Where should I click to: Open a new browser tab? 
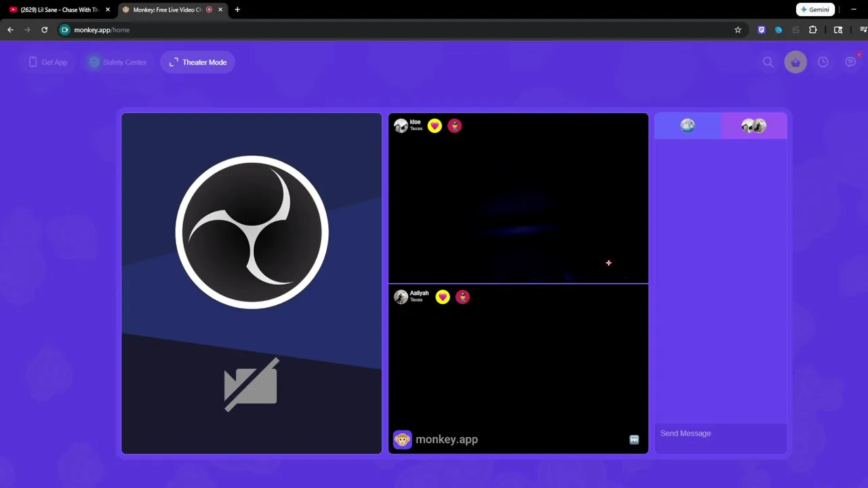pyautogui.click(x=237, y=9)
